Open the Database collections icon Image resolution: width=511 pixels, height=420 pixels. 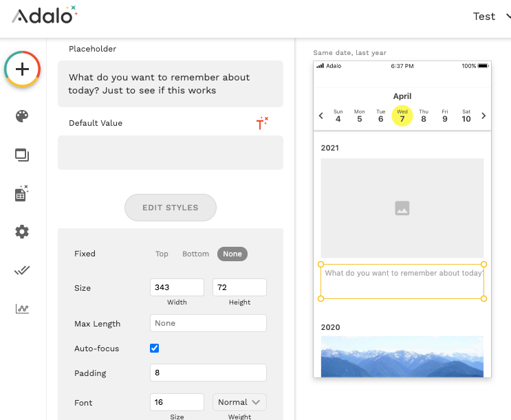[22, 194]
